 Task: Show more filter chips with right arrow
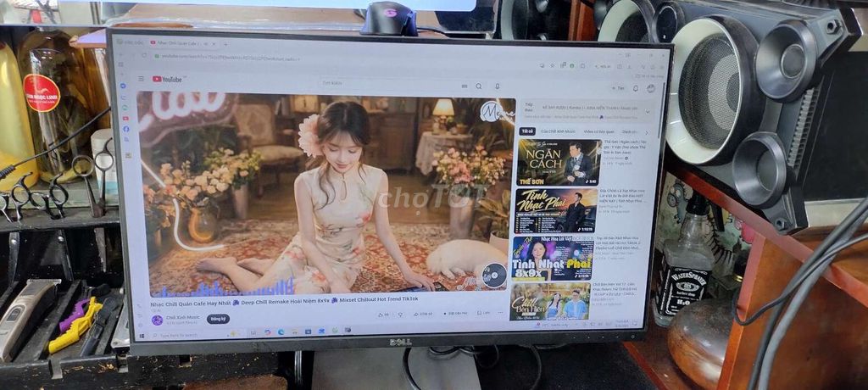point(646,133)
